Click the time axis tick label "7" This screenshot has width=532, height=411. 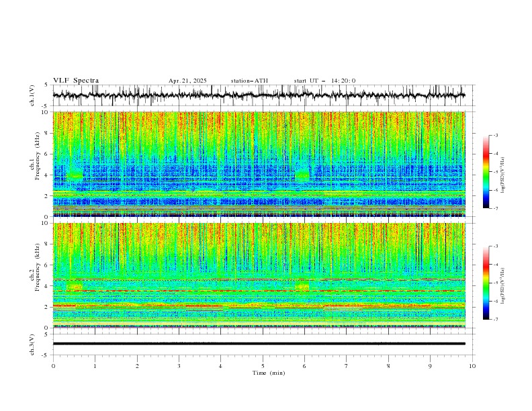tap(347, 366)
